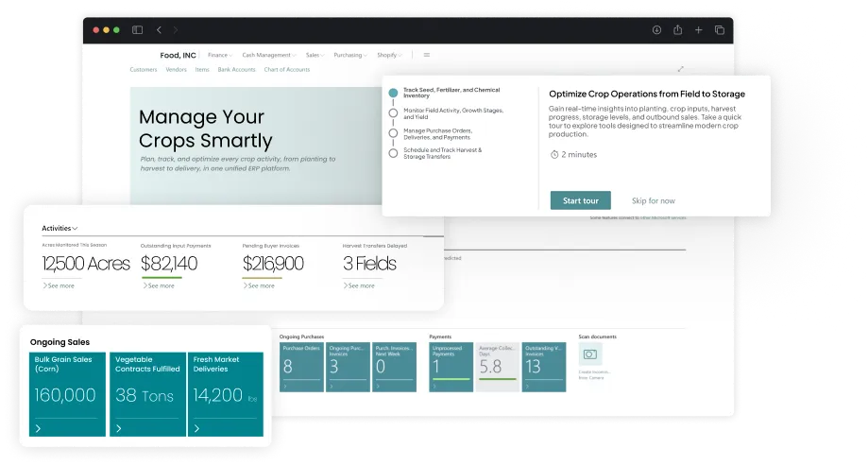Open the Vendors link
Viewport: 868px width, 466px height.
[176, 70]
